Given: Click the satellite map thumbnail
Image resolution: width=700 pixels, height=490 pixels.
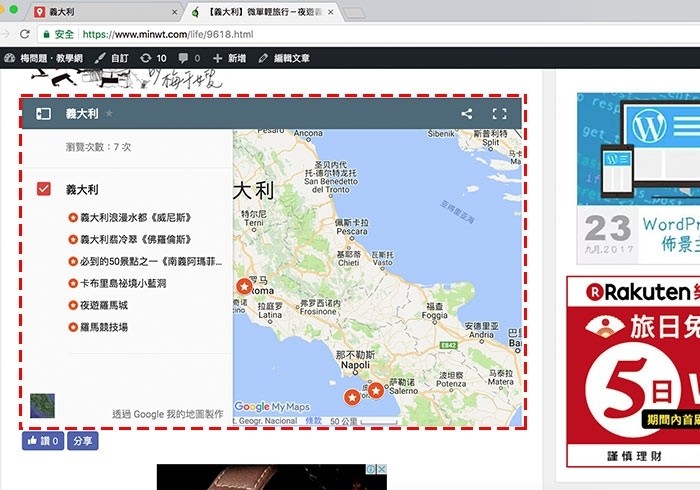Looking at the screenshot, I should pos(43,405).
